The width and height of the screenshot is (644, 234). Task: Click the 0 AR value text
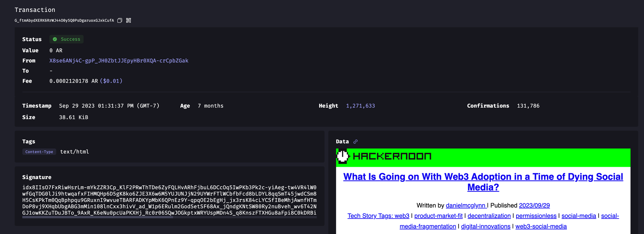tap(56, 50)
